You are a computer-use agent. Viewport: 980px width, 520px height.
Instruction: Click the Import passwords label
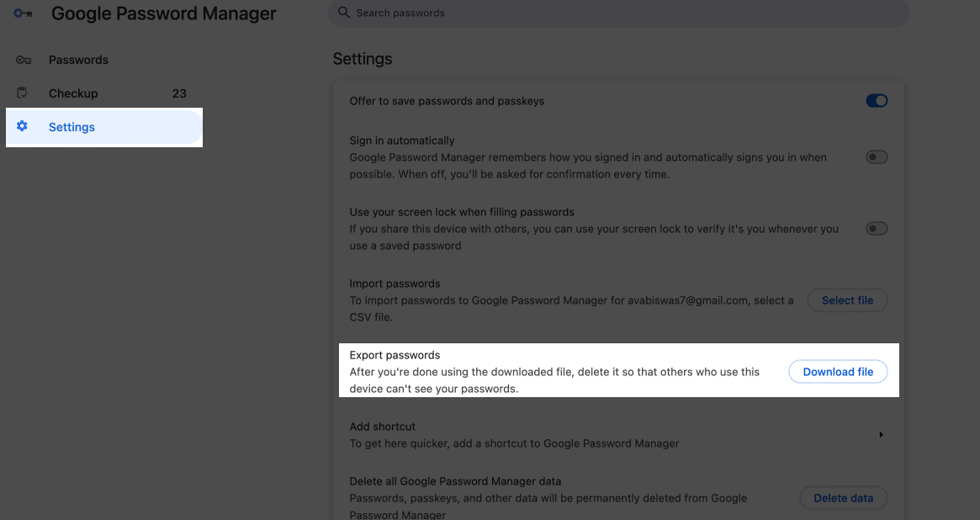pos(395,284)
